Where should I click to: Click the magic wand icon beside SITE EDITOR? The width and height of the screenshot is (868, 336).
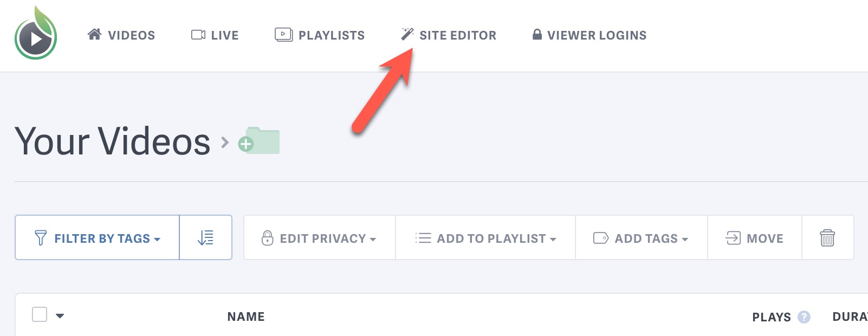click(x=406, y=35)
